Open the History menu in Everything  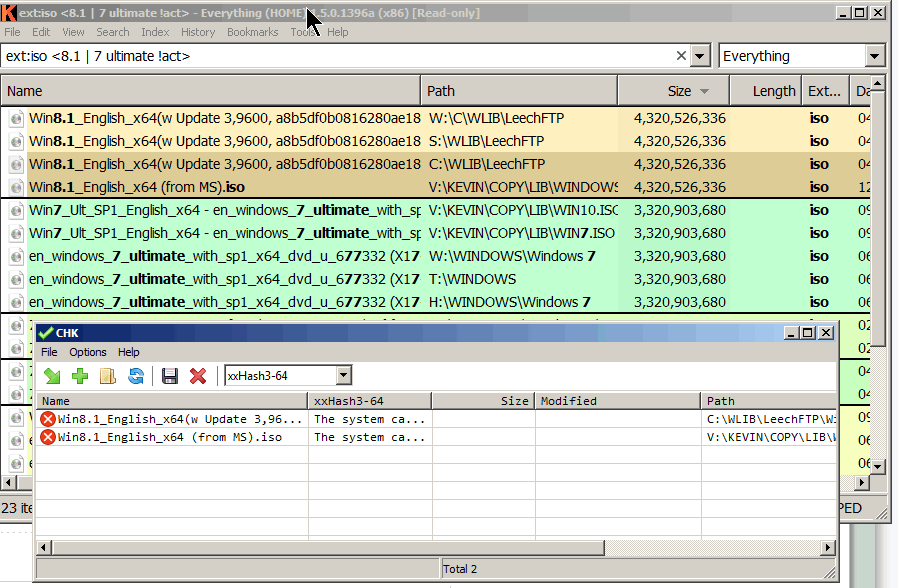[x=198, y=32]
